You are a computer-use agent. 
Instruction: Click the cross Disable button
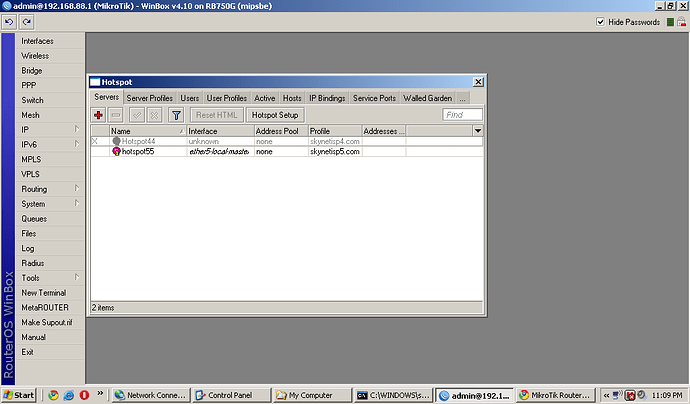tap(154, 115)
